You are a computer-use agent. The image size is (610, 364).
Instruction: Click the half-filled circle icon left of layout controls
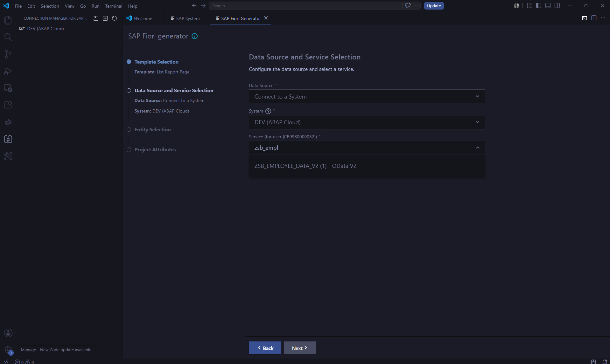point(516,6)
